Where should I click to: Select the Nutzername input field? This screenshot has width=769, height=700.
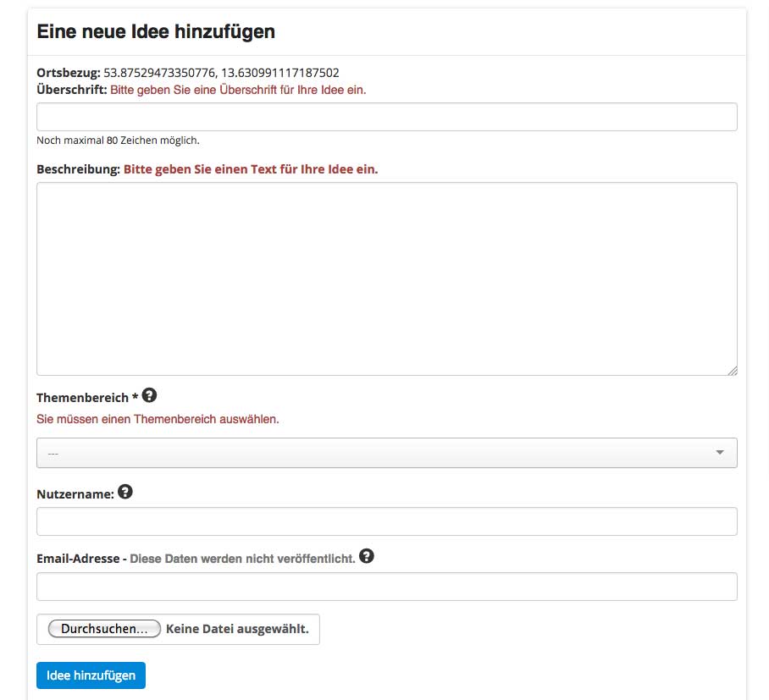point(386,521)
